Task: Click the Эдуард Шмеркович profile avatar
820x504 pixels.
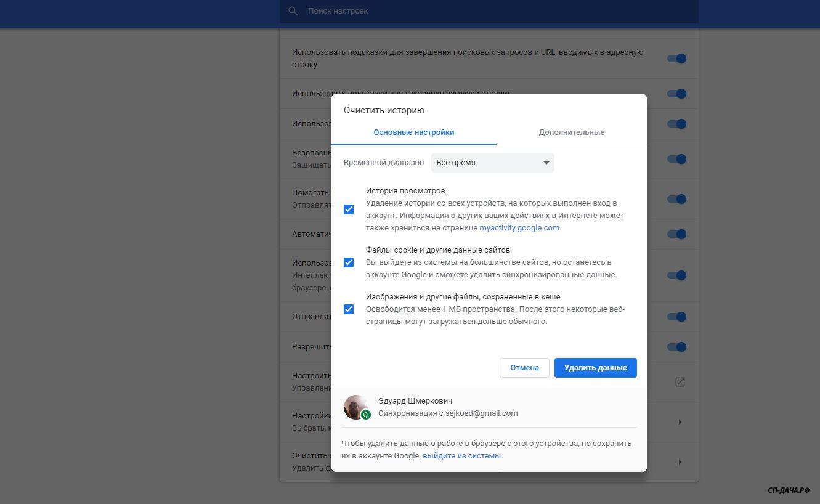Action: pyautogui.click(x=355, y=407)
